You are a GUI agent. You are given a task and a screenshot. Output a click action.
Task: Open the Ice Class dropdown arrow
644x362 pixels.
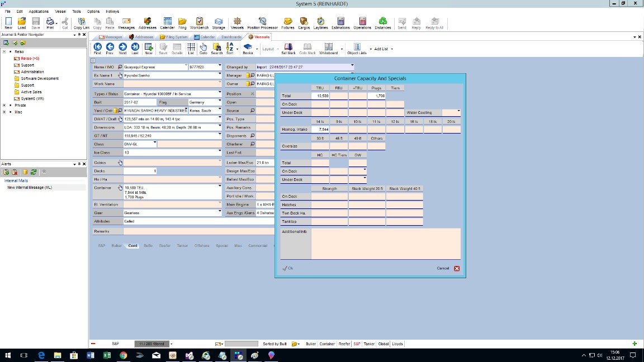click(x=220, y=152)
